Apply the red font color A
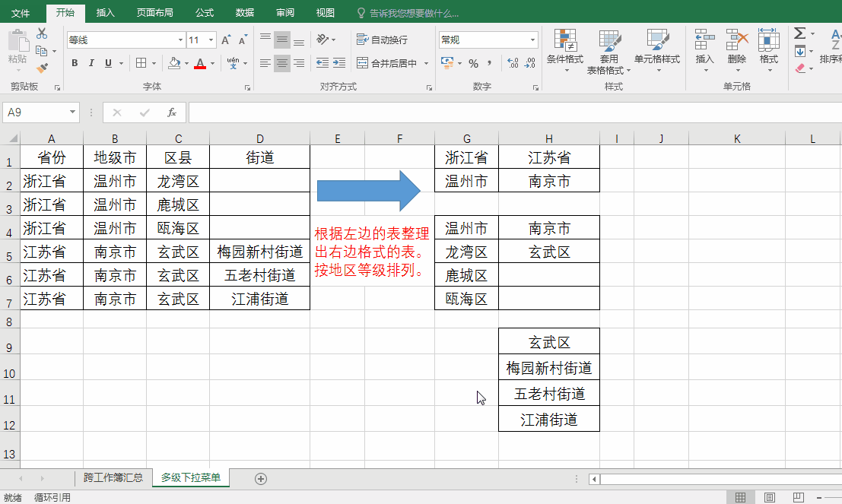Image resolution: width=842 pixels, height=504 pixels. (200, 63)
